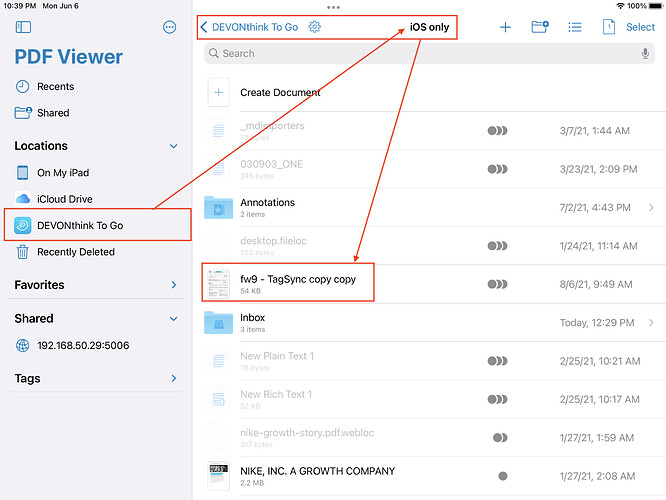Focus the Search field

pos(429,54)
